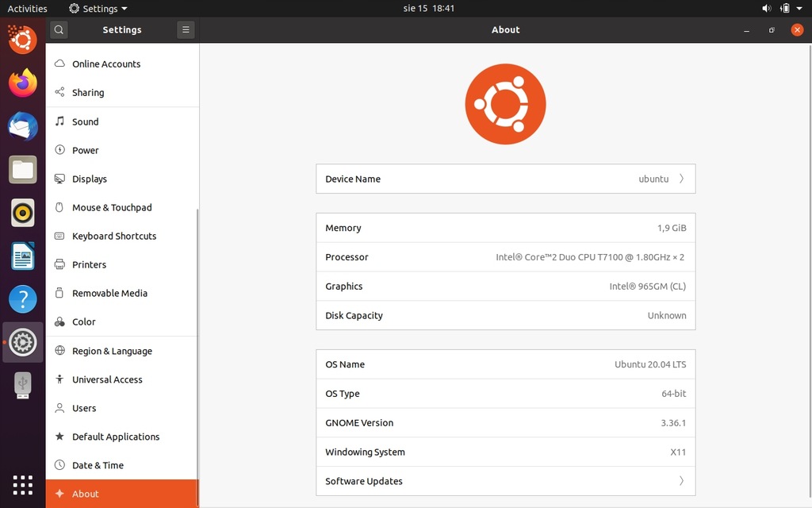Click the Mouse & Touchpad icon
Screen dimensions: 812x508
(x=60, y=207)
